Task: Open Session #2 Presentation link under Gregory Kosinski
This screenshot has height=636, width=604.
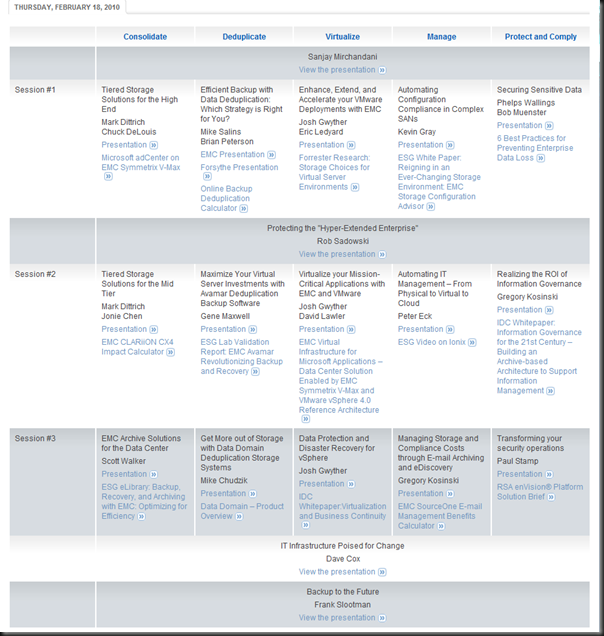Action: [x=519, y=309]
